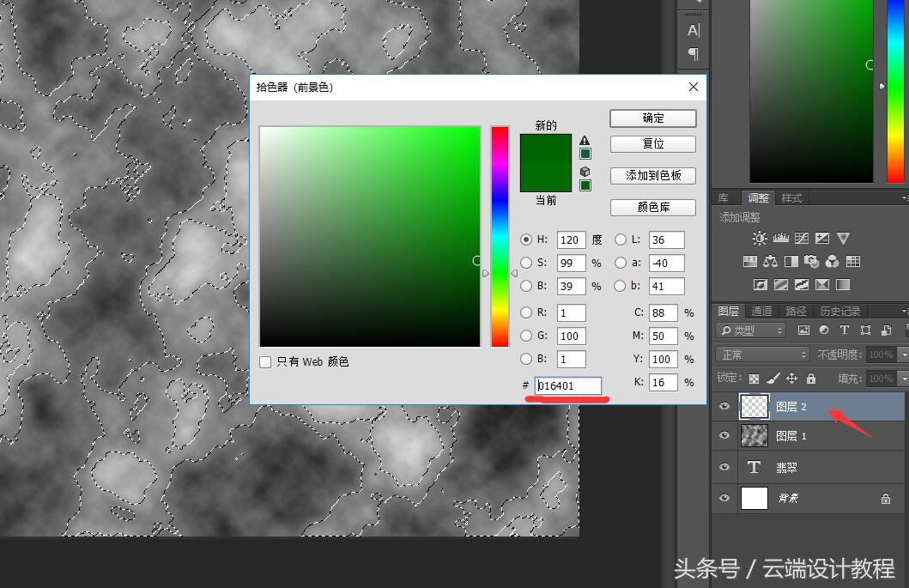Open the Brightness/Contrast adjustment icon
The height and width of the screenshot is (588, 909).
(759, 238)
